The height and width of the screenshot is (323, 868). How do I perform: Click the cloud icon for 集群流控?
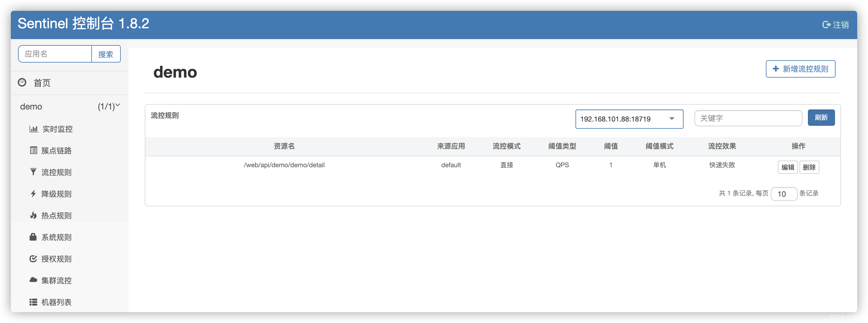point(33,280)
